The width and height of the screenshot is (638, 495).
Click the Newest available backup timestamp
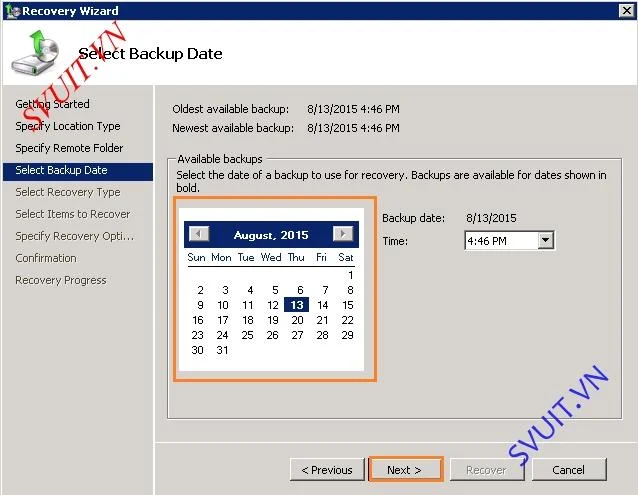point(353,128)
